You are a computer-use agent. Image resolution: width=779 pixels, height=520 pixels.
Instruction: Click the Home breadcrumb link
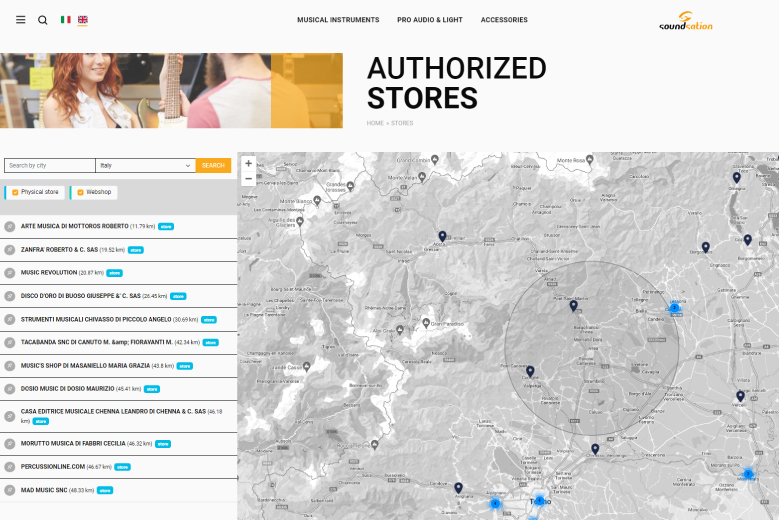tap(375, 123)
